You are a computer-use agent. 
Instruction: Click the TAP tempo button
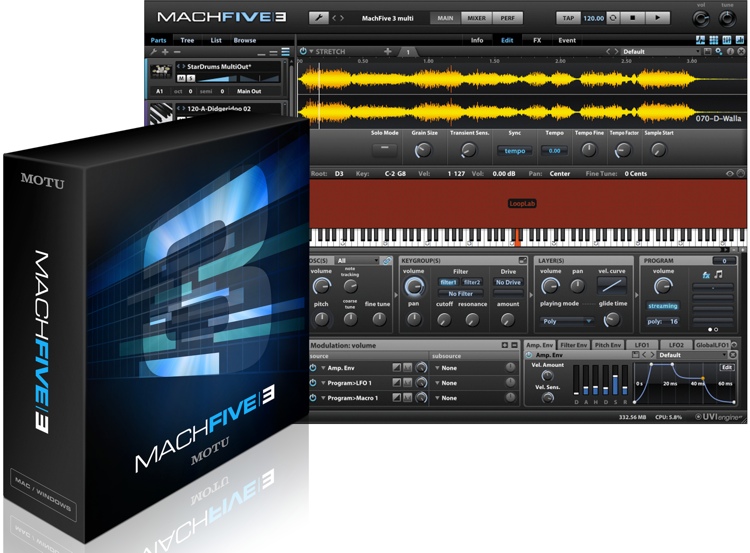568,18
